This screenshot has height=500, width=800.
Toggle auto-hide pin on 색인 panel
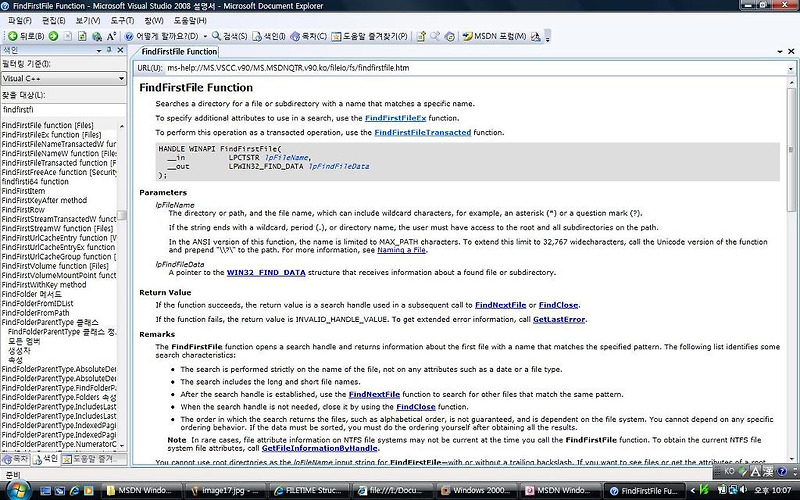pyautogui.click(x=109, y=50)
